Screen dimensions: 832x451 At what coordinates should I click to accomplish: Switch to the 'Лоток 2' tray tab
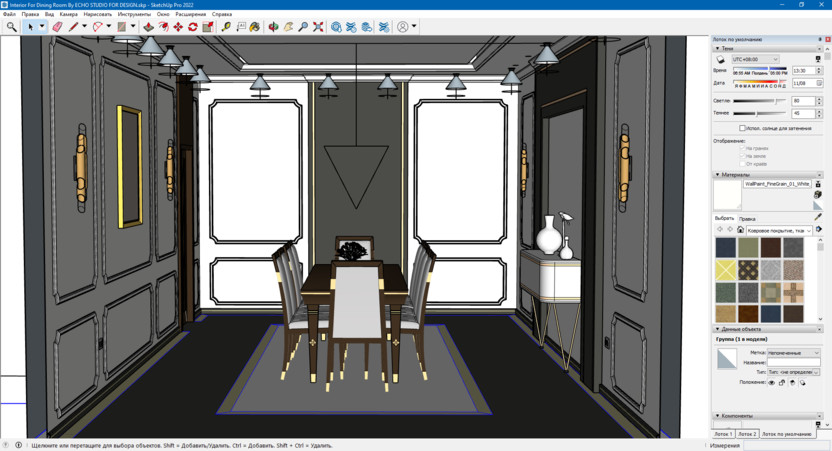tap(747, 434)
